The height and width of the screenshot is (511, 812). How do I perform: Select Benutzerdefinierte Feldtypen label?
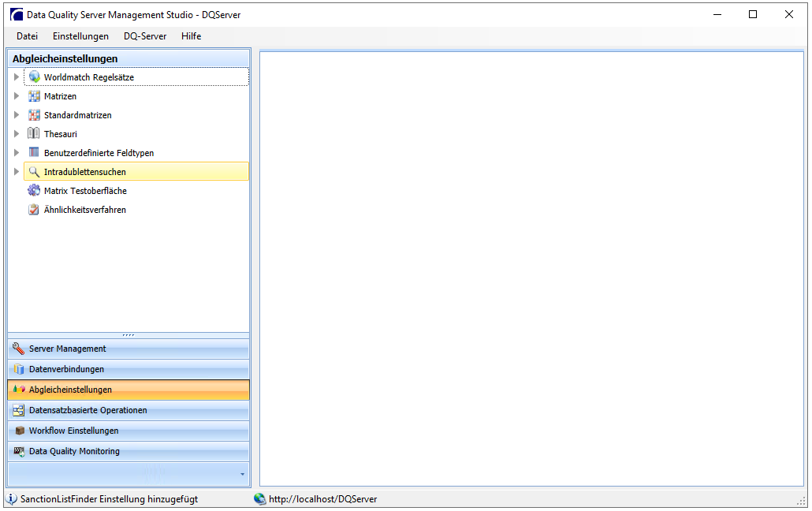tap(99, 153)
